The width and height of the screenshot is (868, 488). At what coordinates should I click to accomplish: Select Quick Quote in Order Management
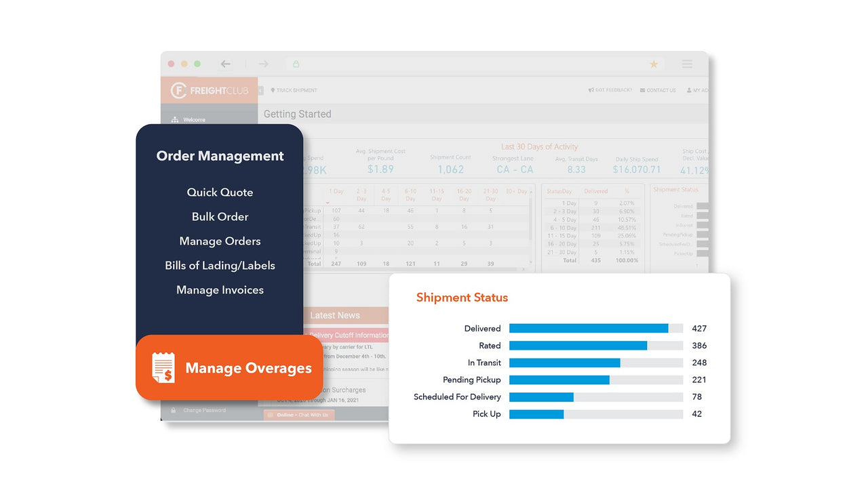pos(220,192)
